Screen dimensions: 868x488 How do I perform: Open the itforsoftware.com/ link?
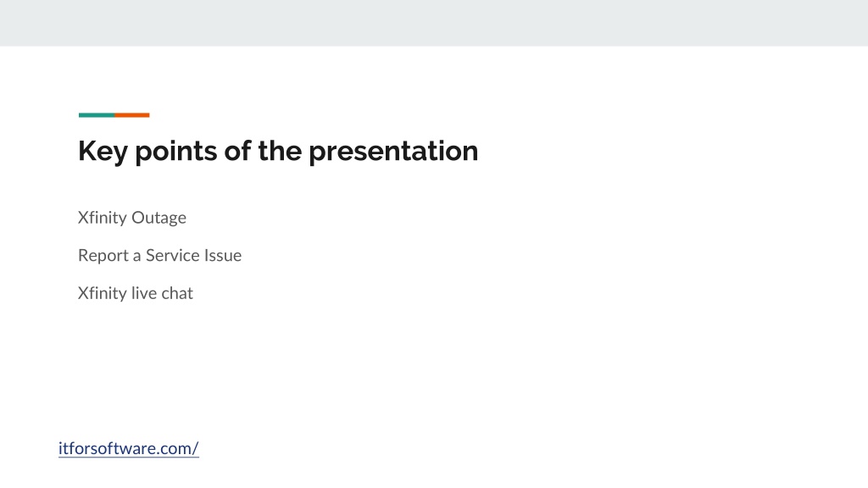pos(129,448)
